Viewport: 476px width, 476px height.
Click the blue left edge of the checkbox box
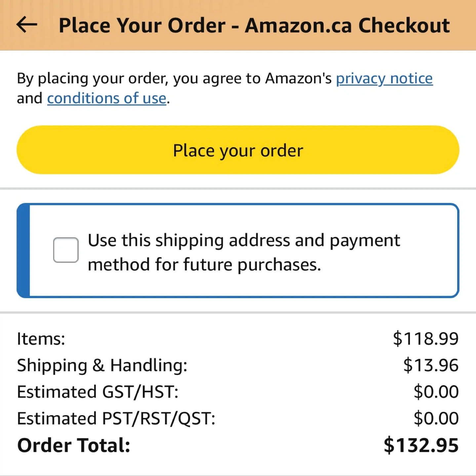23,251
